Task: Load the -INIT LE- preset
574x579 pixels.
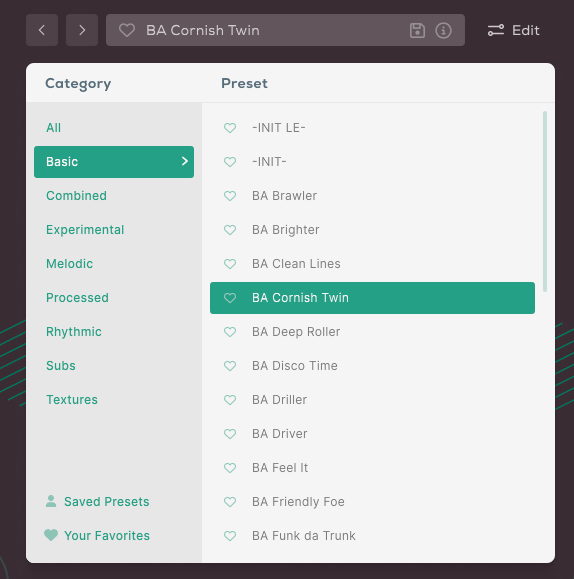Action: click(279, 128)
